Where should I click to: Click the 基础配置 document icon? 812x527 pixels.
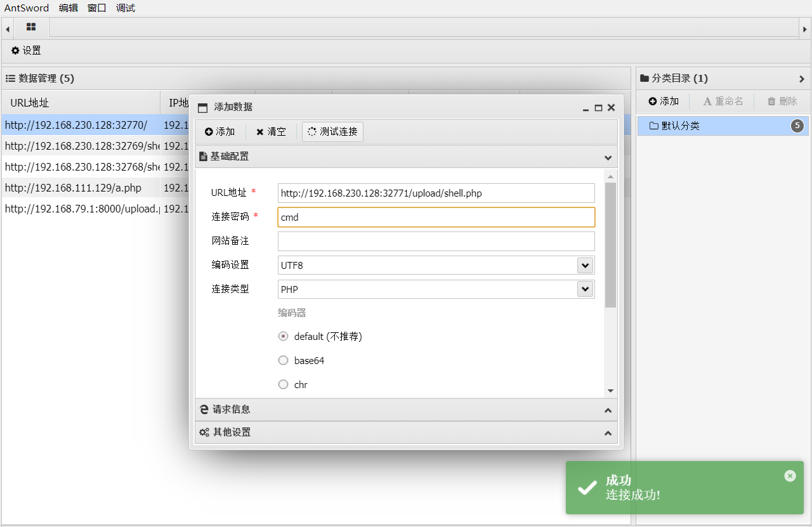coord(203,156)
